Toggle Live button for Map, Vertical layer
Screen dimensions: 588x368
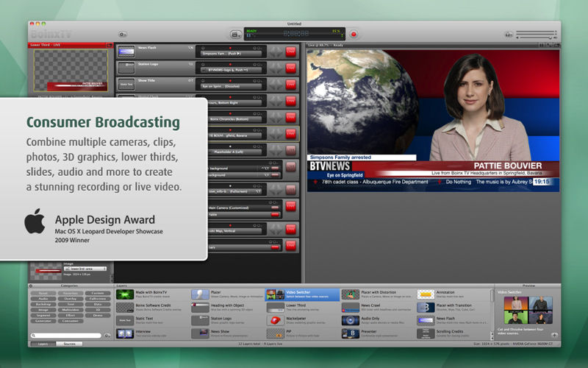click(x=290, y=229)
